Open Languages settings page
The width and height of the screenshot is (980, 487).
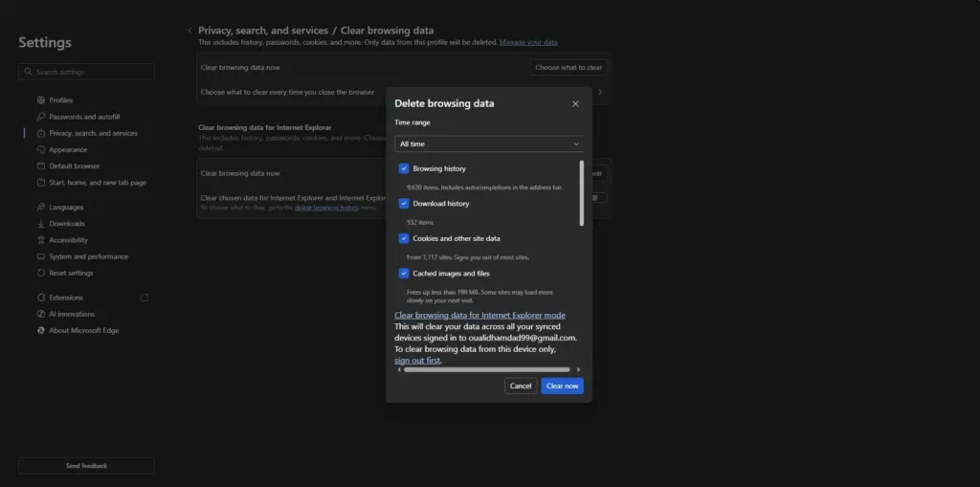point(66,208)
